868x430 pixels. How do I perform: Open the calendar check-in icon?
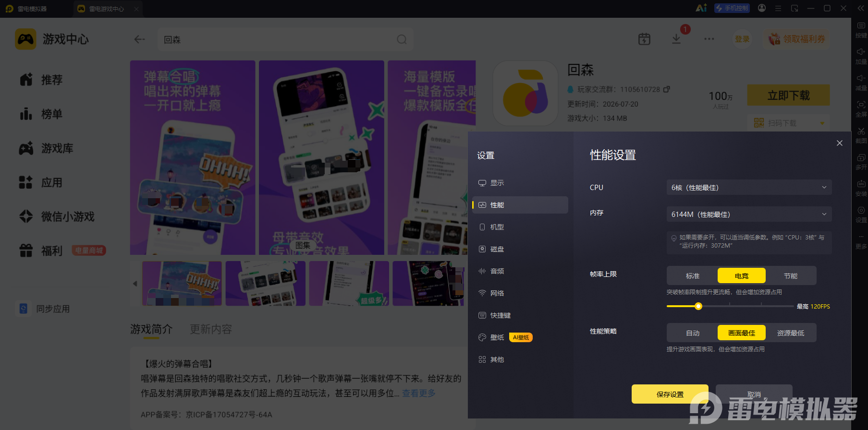(x=644, y=39)
